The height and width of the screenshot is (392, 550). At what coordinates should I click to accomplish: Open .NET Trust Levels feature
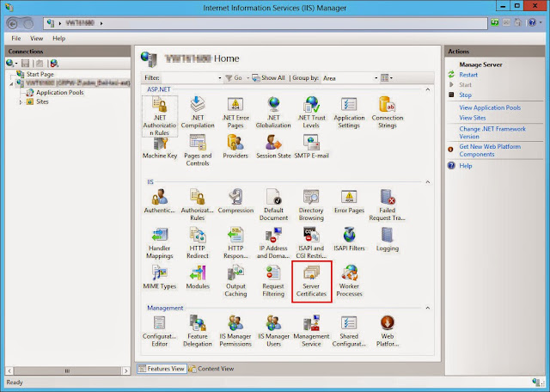coord(311,113)
